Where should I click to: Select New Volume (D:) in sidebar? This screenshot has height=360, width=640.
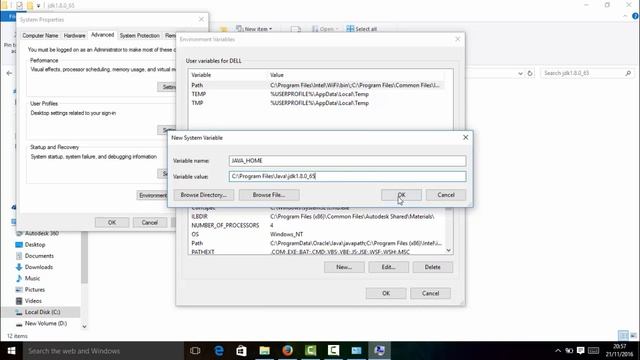pos(46,323)
